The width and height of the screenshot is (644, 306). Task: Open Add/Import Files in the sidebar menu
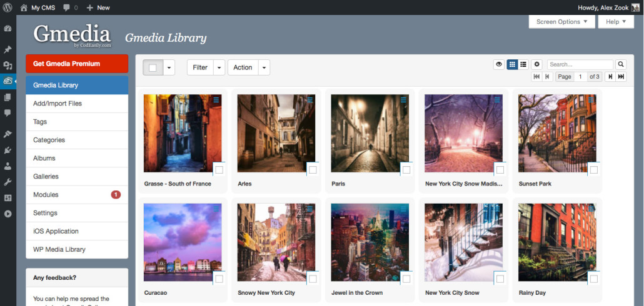click(x=77, y=104)
